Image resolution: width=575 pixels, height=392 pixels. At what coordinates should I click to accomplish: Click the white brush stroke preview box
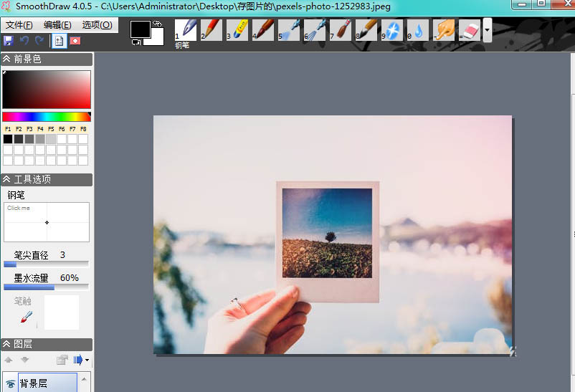[61, 312]
